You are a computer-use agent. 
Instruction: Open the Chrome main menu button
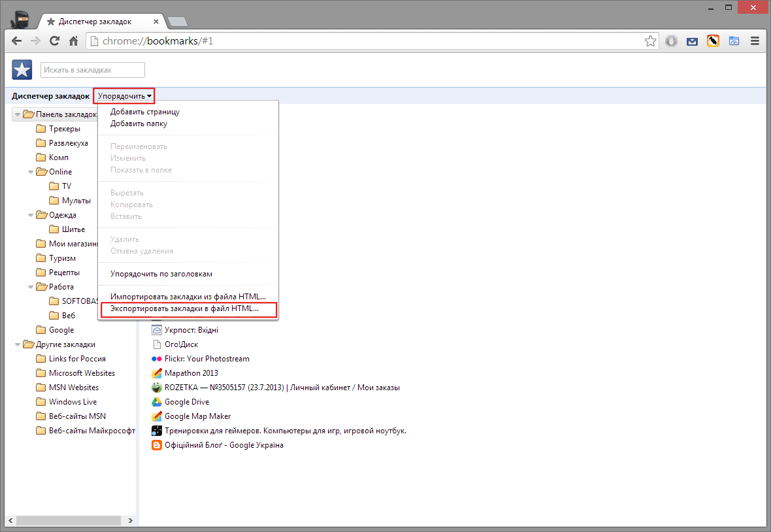[x=755, y=41]
